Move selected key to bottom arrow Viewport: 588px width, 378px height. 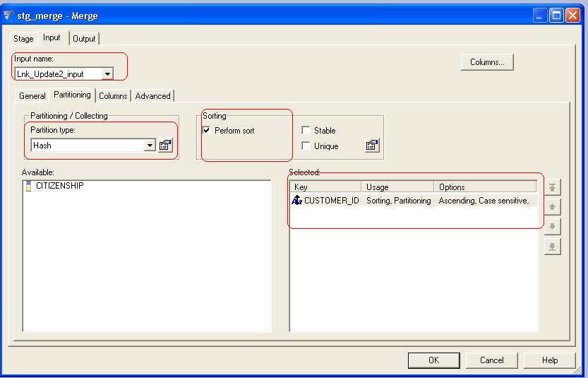coord(553,247)
